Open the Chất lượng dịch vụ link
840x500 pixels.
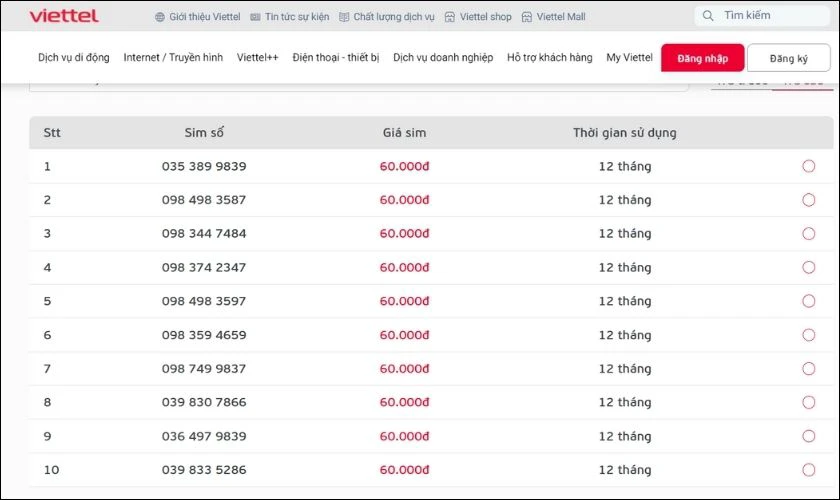pyautogui.click(x=394, y=17)
